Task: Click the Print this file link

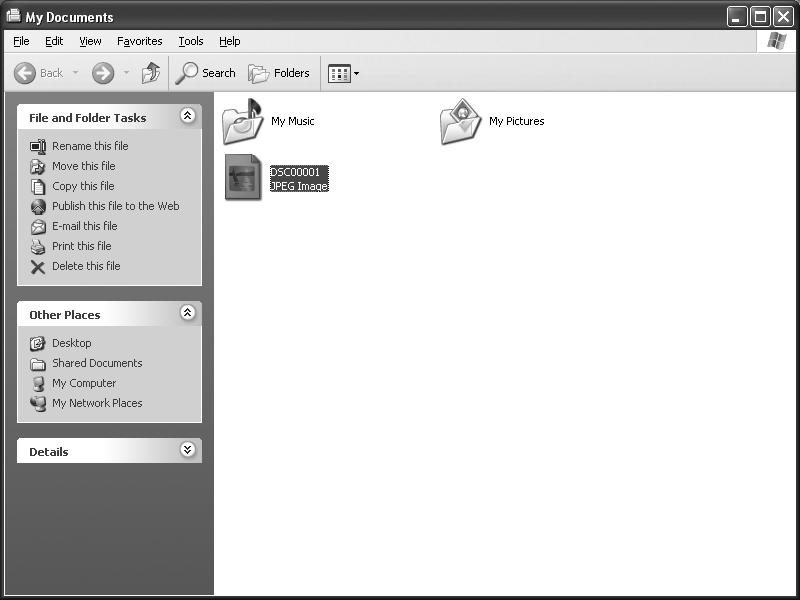Action: pyautogui.click(x=82, y=246)
